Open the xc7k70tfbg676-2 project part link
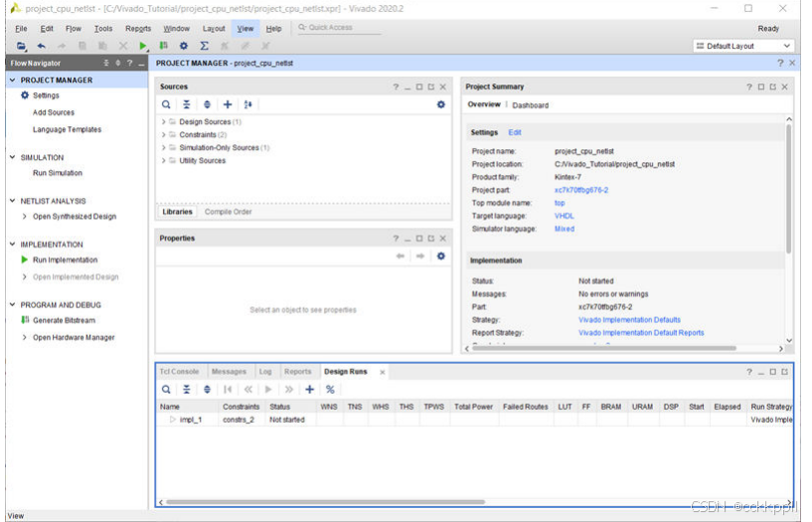 (x=581, y=190)
